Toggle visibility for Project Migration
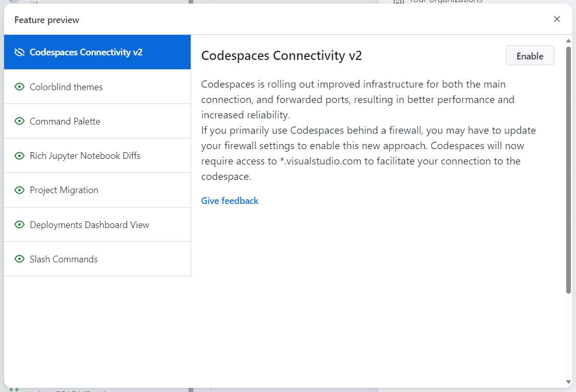 (x=19, y=190)
